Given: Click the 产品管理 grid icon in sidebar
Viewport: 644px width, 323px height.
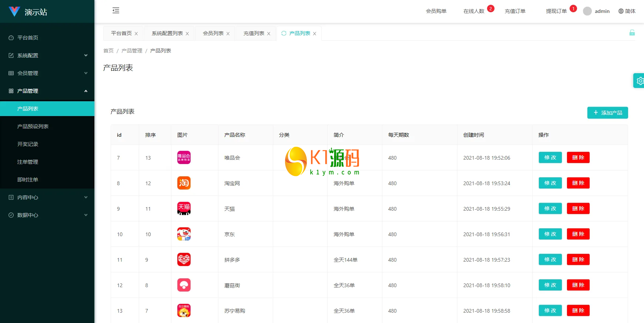Looking at the screenshot, I should pyautogui.click(x=11, y=91).
